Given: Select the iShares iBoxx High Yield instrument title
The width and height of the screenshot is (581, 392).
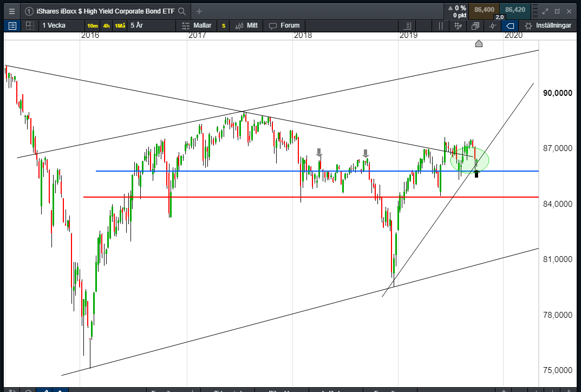Looking at the screenshot, I should [105, 11].
